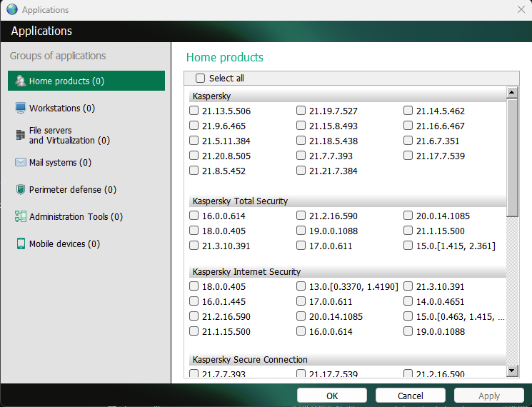The image size is (532, 407).
Task: Check Total Security version 19.0.0.1088
Action: (x=301, y=230)
